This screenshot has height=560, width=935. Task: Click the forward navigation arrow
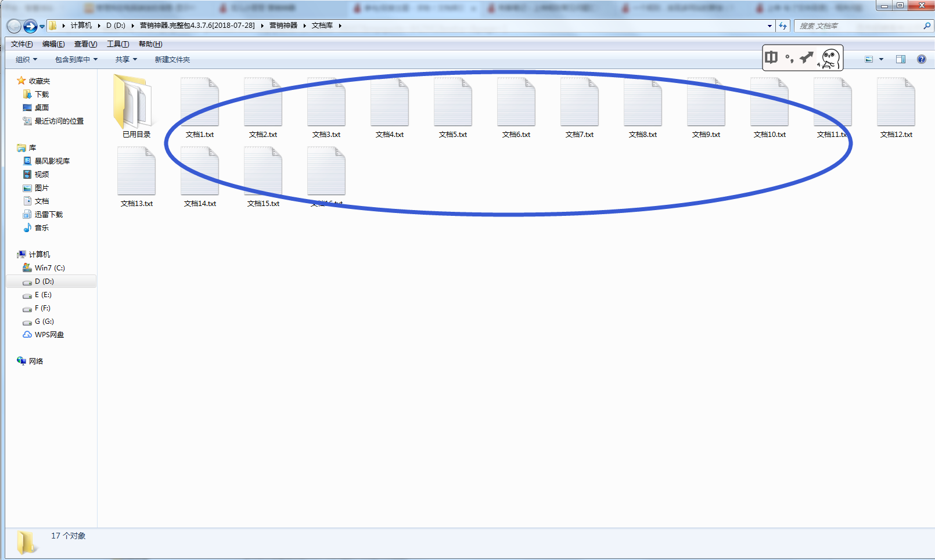(30, 26)
